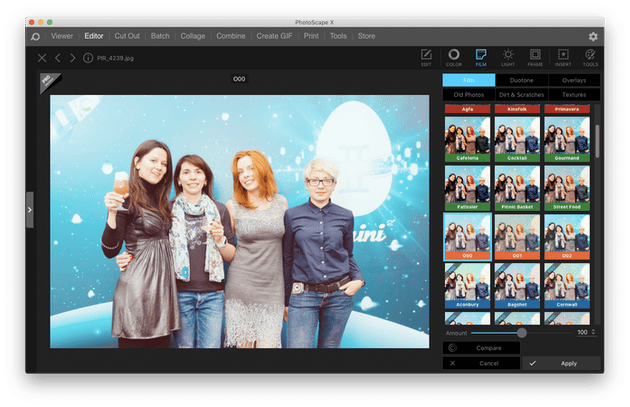Select the 000 film preset thumbnail
The width and height of the screenshot is (630, 407).
click(x=467, y=237)
